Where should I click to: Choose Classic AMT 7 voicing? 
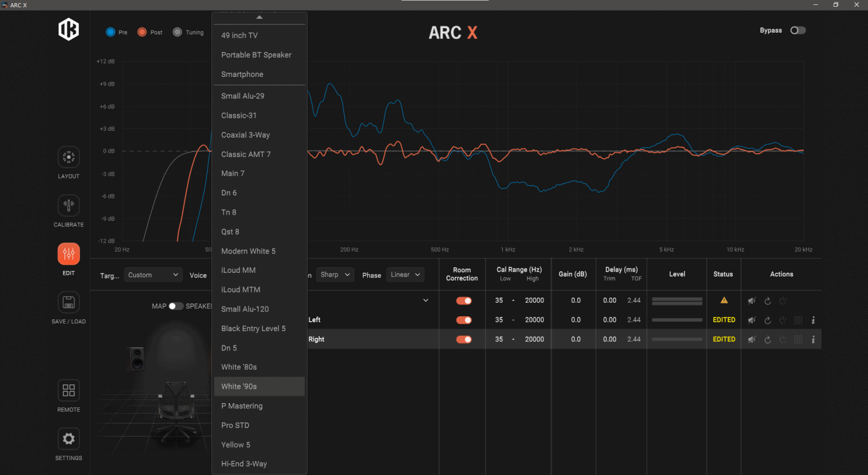[x=246, y=154]
